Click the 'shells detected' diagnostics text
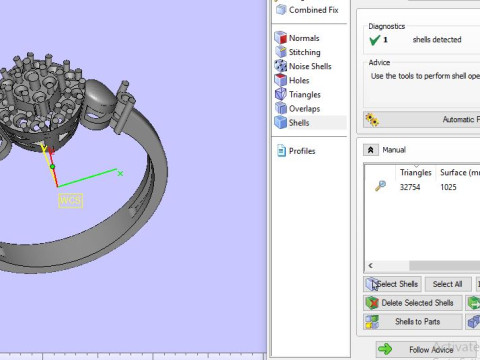This screenshot has height=360, width=480. (437, 40)
